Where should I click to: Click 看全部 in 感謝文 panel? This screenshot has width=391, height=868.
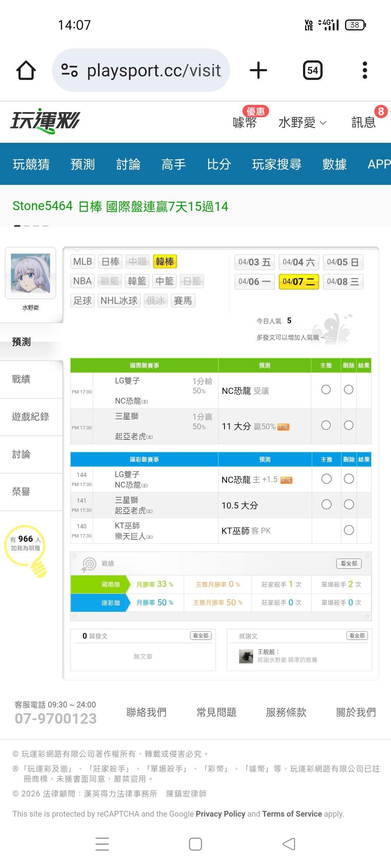coord(357,635)
